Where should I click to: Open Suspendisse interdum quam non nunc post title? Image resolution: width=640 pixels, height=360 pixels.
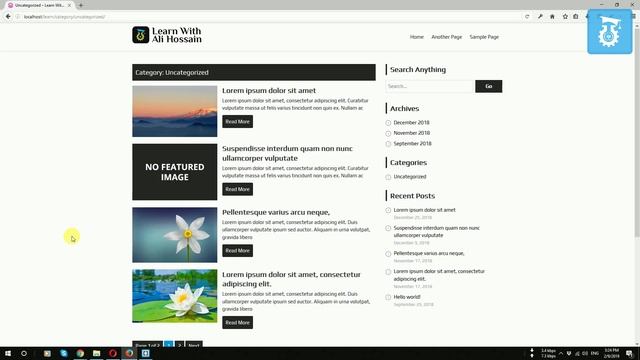tap(287, 153)
